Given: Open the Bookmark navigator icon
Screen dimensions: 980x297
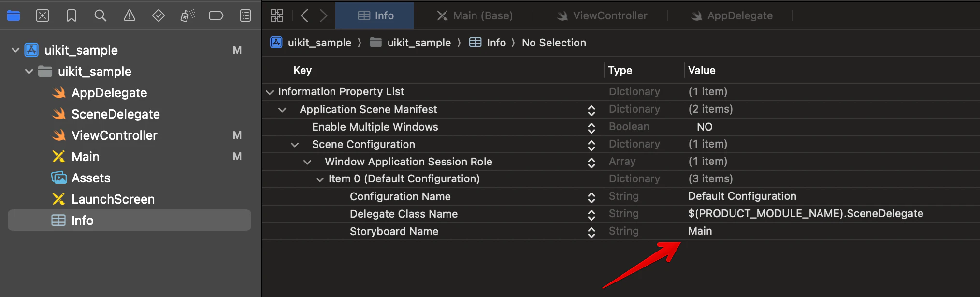Looking at the screenshot, I should 72,16.
